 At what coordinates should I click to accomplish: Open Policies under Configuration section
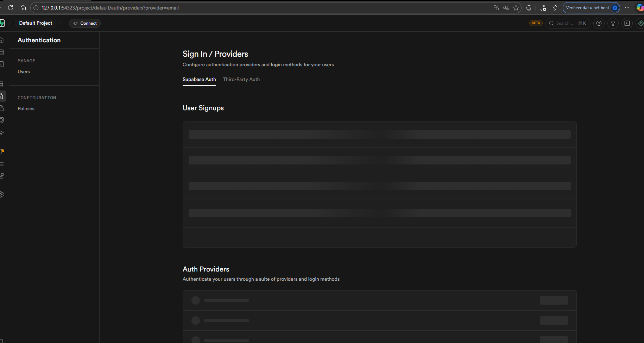(26, 109)
